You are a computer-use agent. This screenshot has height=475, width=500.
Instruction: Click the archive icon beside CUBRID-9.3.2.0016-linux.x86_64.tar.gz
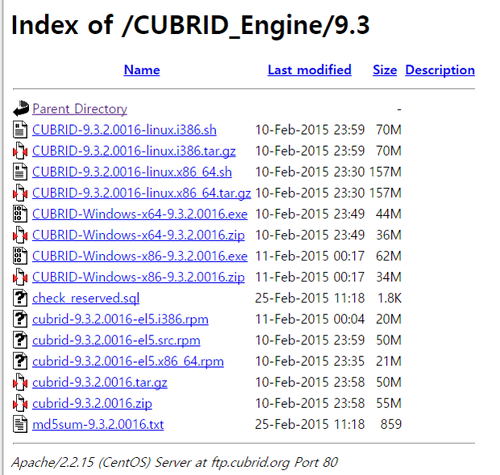pos(20,193)
